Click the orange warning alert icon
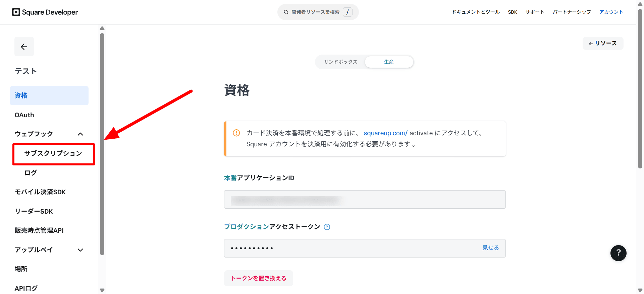 (x=236, y=133)
